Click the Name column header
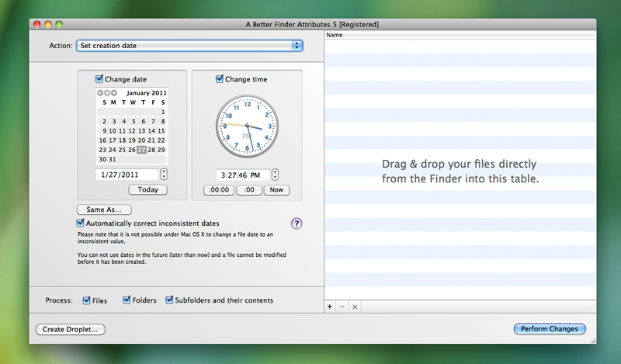Viewport: 621px width, 364px height. (460, 35)
